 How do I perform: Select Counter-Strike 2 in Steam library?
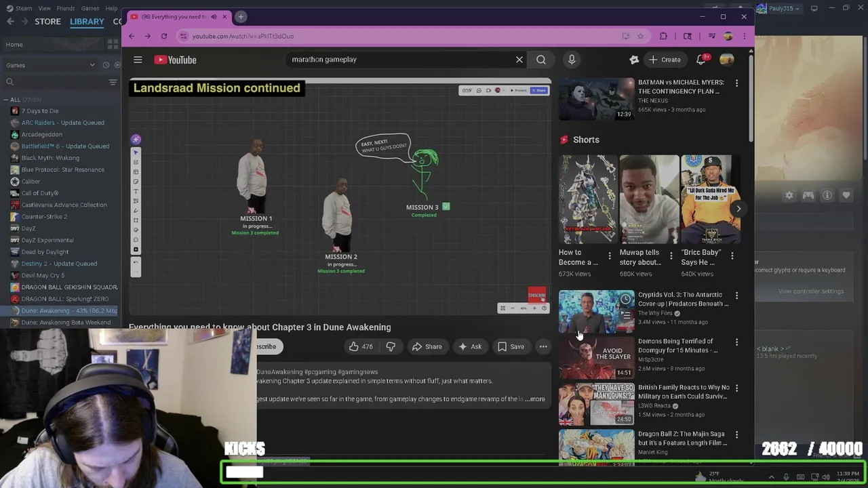pyautogui.click(x=44, y=217)
